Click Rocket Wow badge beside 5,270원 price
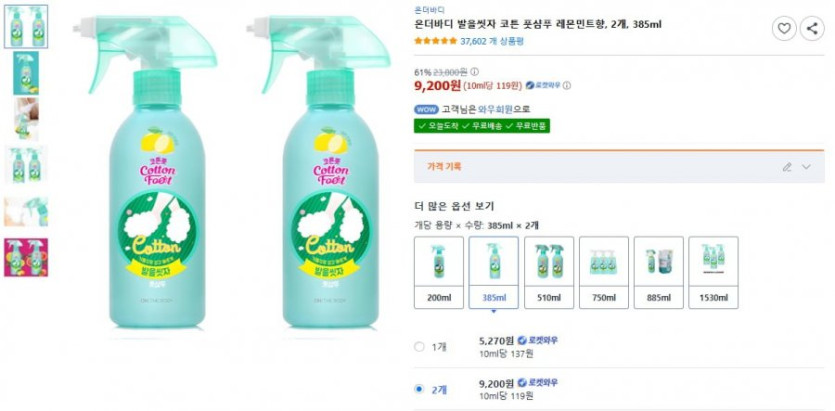 (537, 341)
